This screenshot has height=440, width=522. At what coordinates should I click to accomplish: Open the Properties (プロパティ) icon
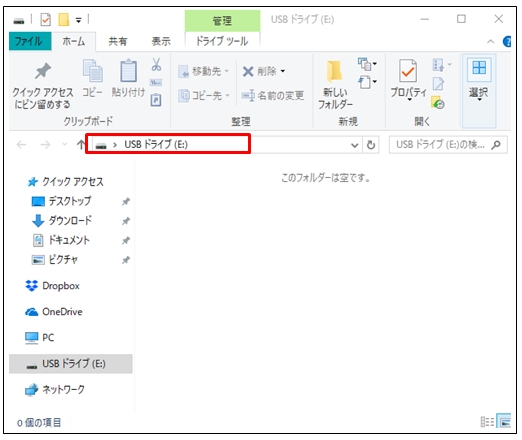(x=408, y=71)
